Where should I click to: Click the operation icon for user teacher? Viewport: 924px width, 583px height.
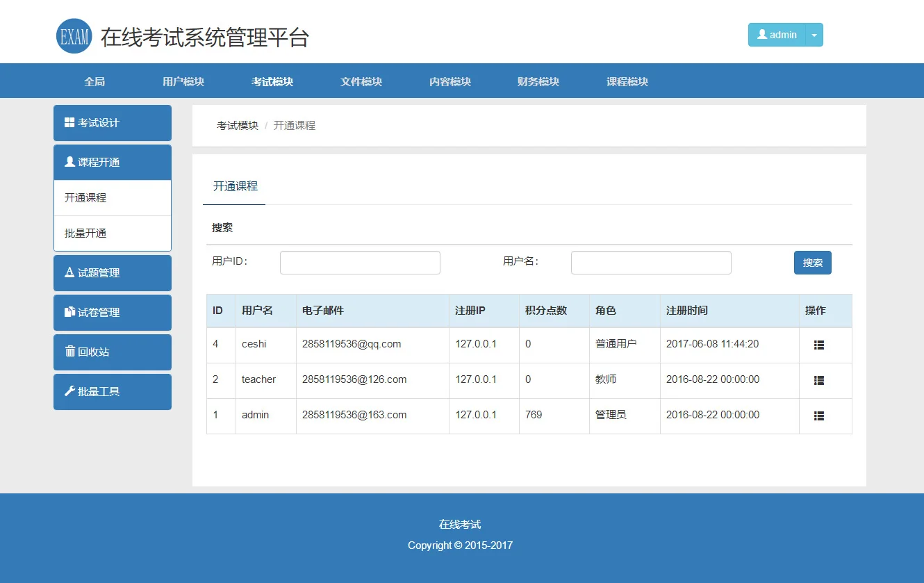[818, 381]
